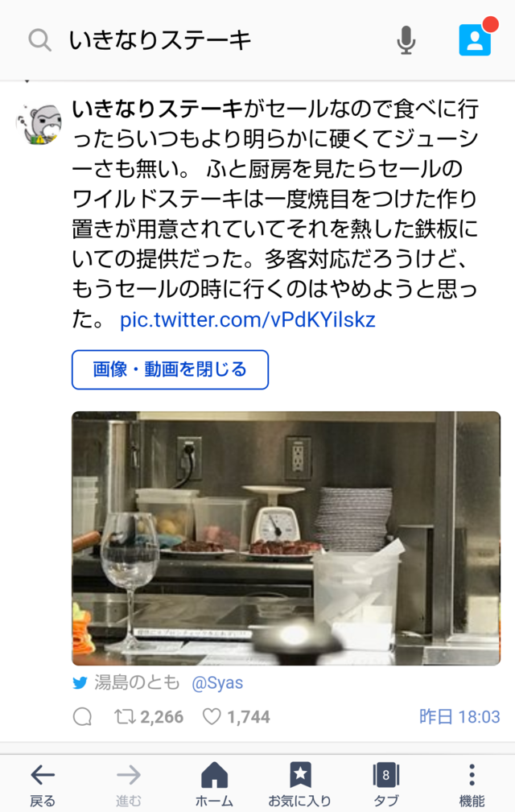This screenshot has height=812, width=515.
Task: Open the @Syas profile handle
Action: 217,683
